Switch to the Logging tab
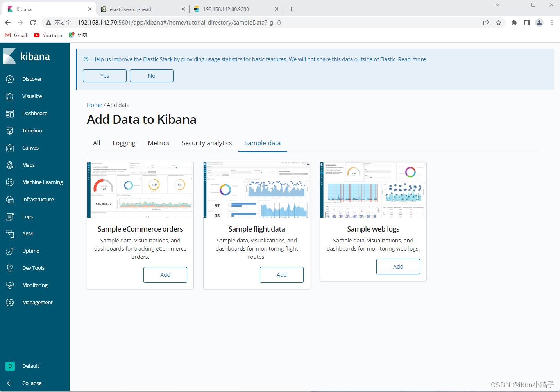 click(x=124, y=143)
